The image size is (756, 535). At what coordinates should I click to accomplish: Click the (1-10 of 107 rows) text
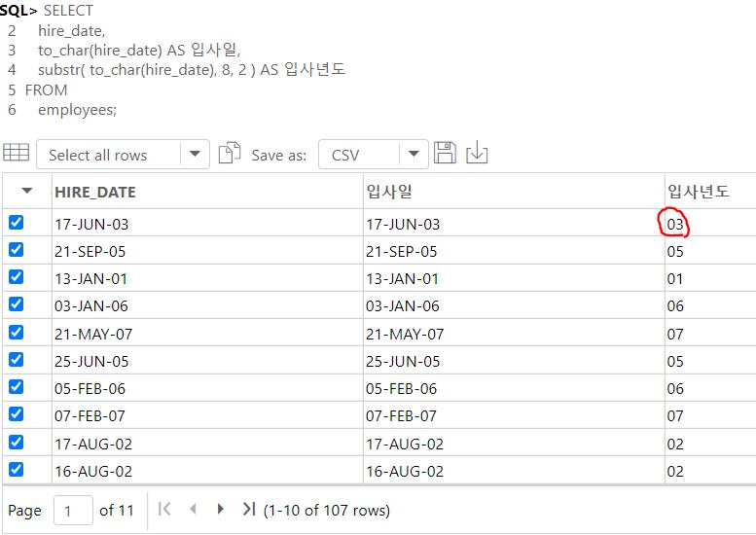click(326, 510)
